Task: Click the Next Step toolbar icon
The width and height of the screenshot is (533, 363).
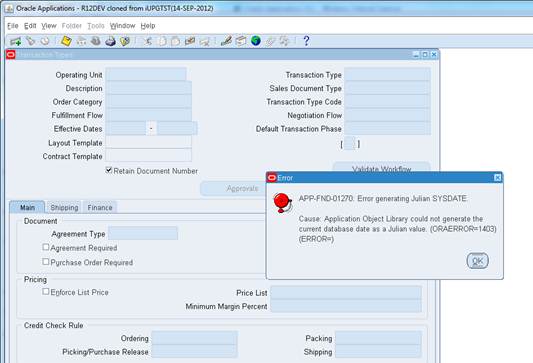Action: click(x=81, y=41)
